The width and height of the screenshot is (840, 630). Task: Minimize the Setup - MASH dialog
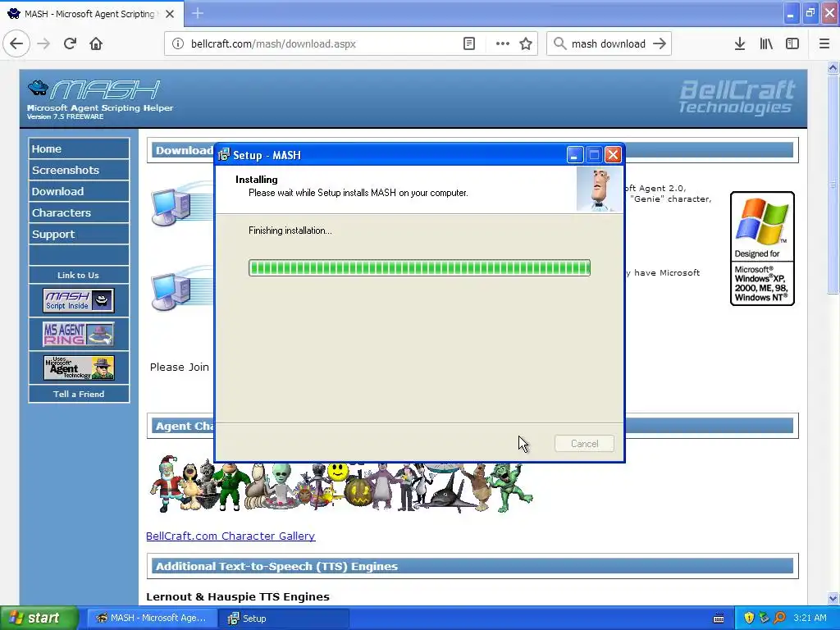(575, 155)
